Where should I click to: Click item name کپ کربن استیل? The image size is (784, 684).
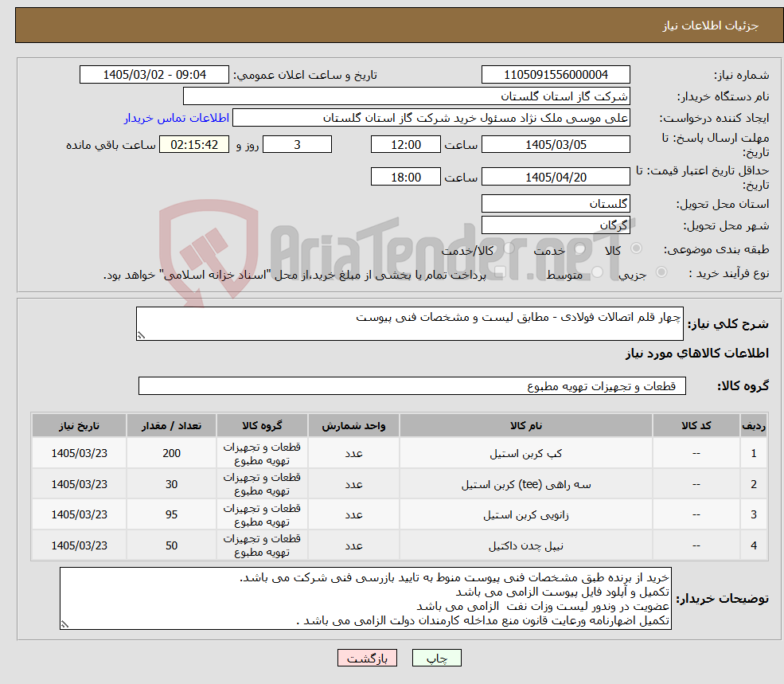click(x=526, y=453)
